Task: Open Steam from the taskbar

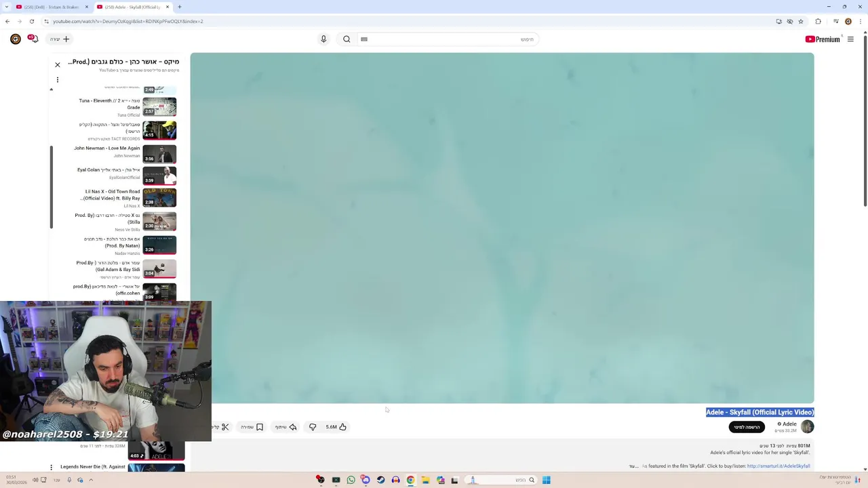Action: point(380,480)
